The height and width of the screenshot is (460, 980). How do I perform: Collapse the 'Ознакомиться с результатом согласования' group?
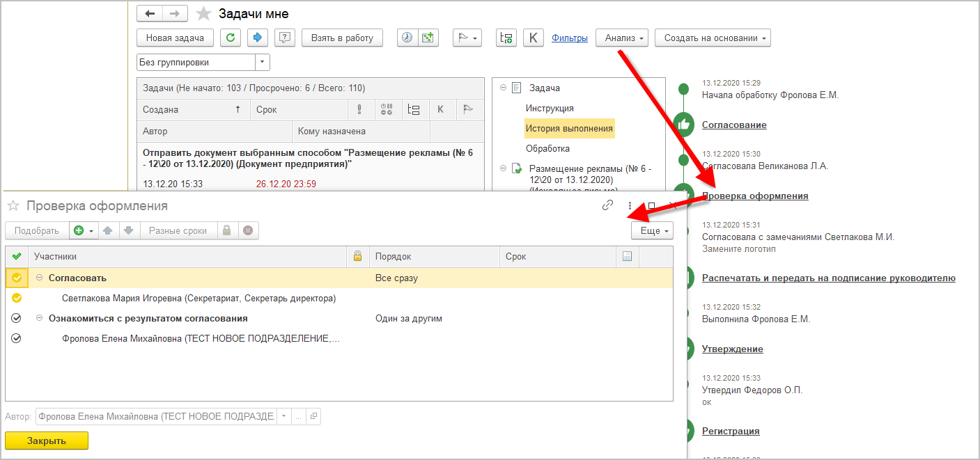[40, 318]
